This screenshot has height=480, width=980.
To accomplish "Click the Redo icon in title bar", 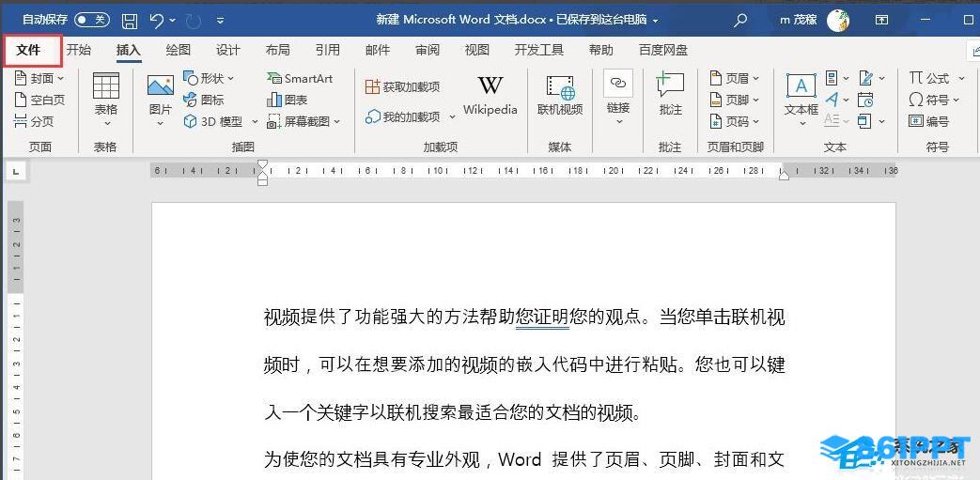I will point(194,21).
